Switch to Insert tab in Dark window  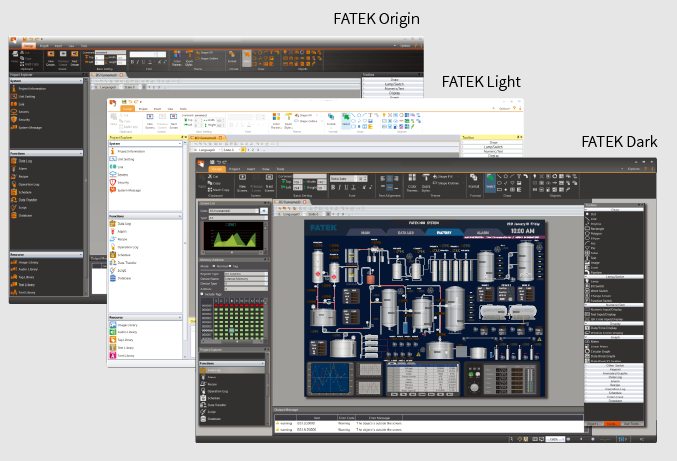251,169
